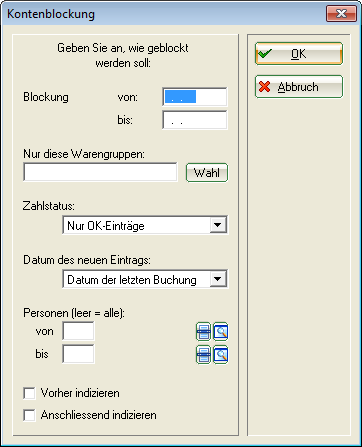Focus the Blockung von date field
362x447 pixels.
point(195,97)
